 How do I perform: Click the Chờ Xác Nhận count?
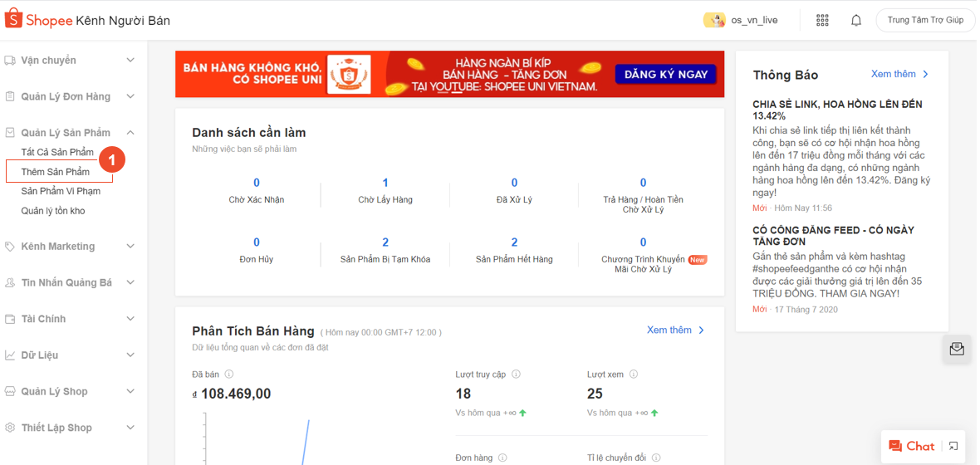pyautogui.click(x=257, y=184)
